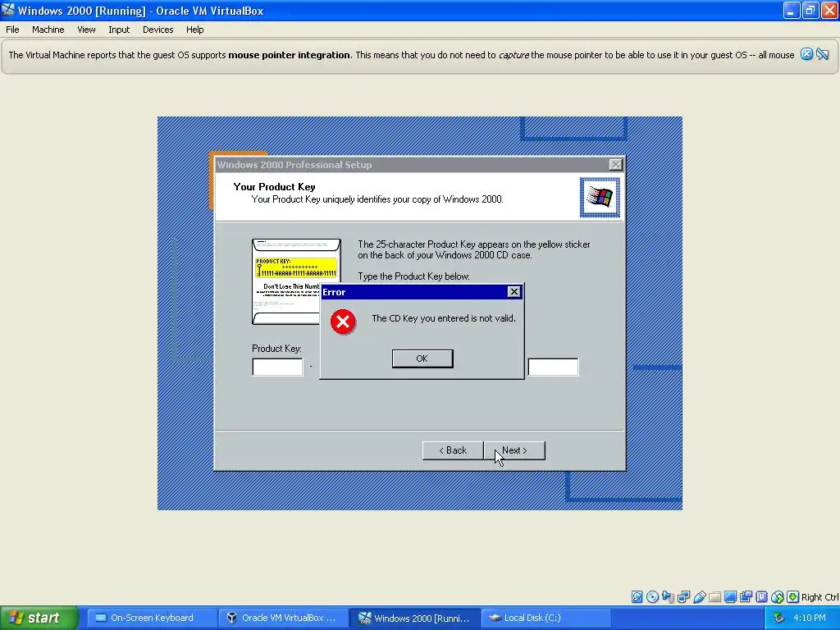The width and height of the screenshot is (840, 630).
Task: Click the 'Type the Product Key below:' text
Action: click(x=413, y=276)
